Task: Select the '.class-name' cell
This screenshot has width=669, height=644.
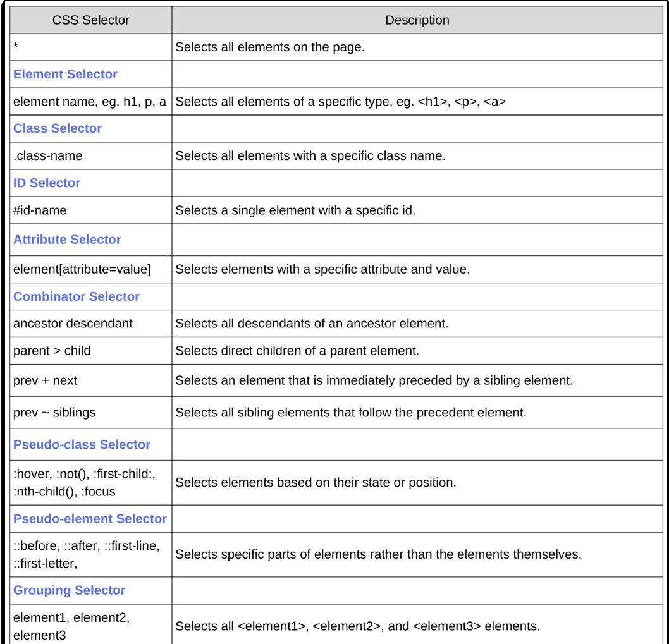Action: coord(91,155)
